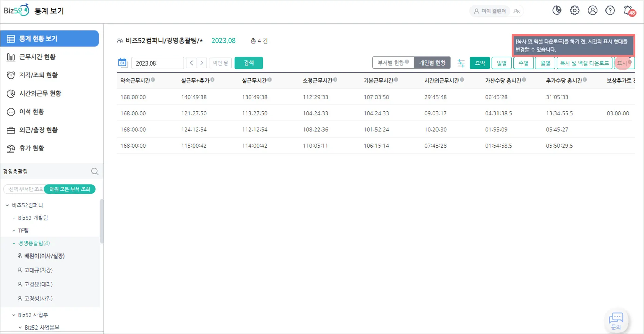Click the info icon next to 소정근무시간
644x334 pixels.
click(335, 80)
